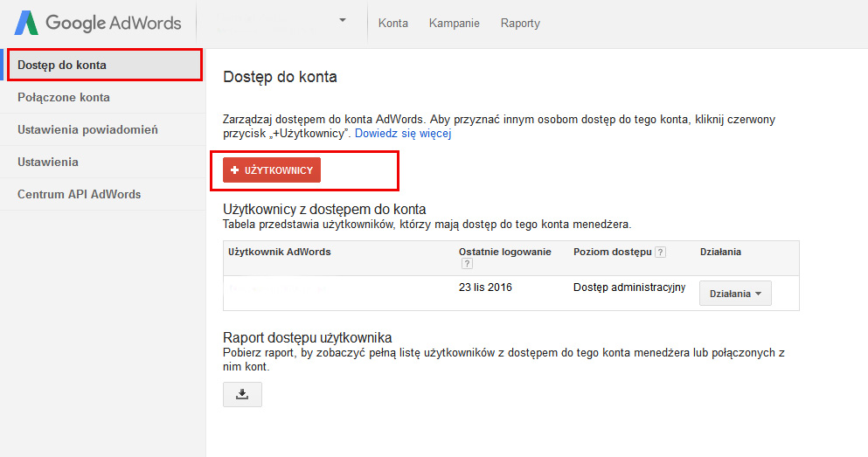Screen dimensions: 868x457
Task: Click the Poziom dostępu column header
Action: (x=612, y=252)
